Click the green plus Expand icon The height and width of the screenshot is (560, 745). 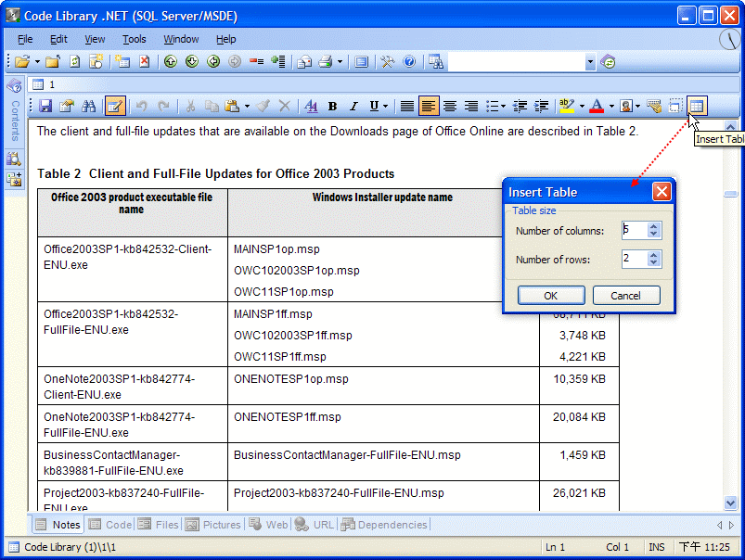[278, 62]
